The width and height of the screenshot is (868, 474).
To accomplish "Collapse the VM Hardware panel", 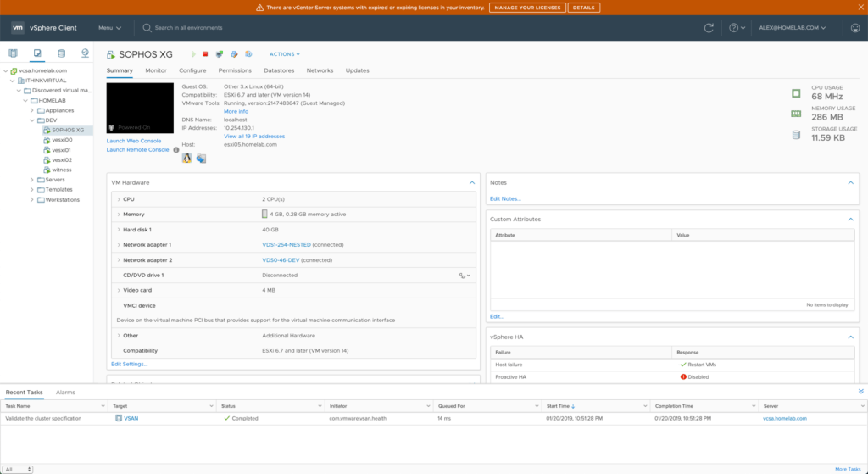I will [x=472, y=182].
